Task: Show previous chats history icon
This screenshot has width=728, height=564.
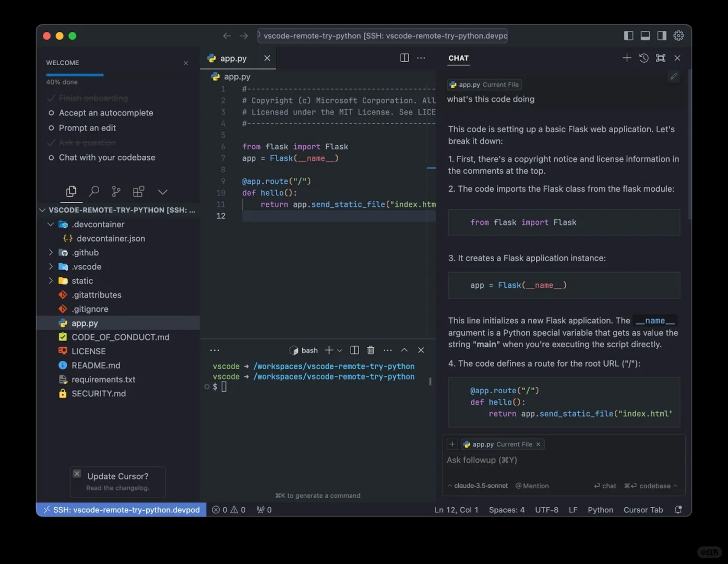Action: (x=644, y=58)
